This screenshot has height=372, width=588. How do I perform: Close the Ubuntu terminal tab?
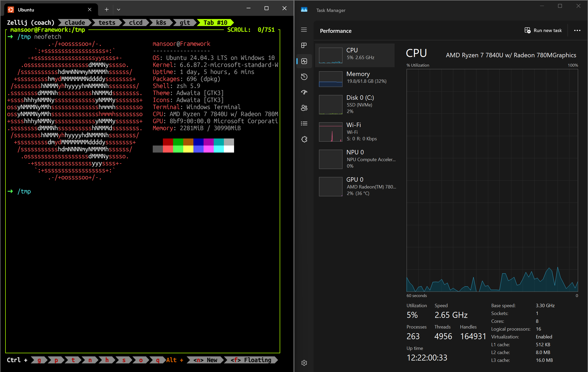(x=89, y=10)
